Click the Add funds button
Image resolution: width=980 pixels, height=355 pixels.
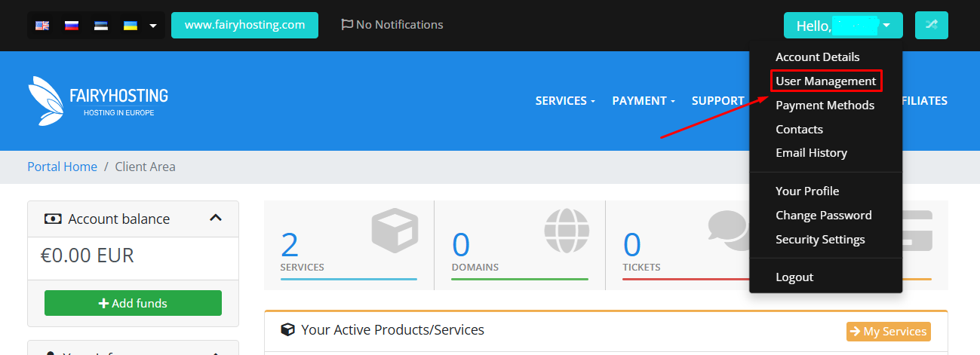[x=133, y=303]
